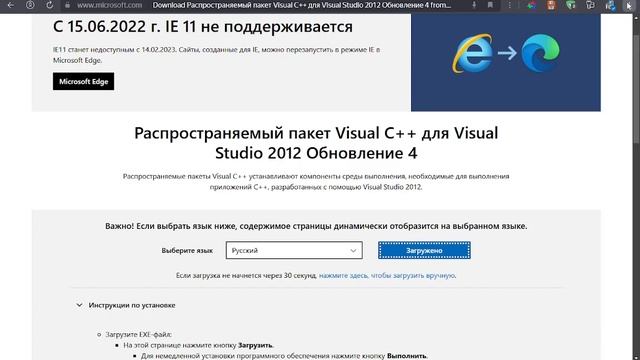Bookmark this page with the bookmark icon
The height and width of the screenshot is (360, 640).
[490, 5]
